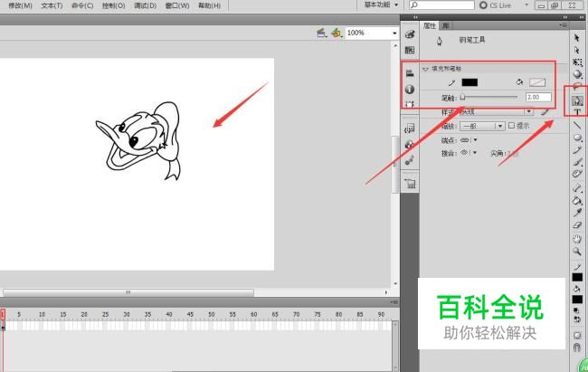This screenshot has height=372, width=588.
Task: Open the Color panel icon
Action: click(410, 34)
